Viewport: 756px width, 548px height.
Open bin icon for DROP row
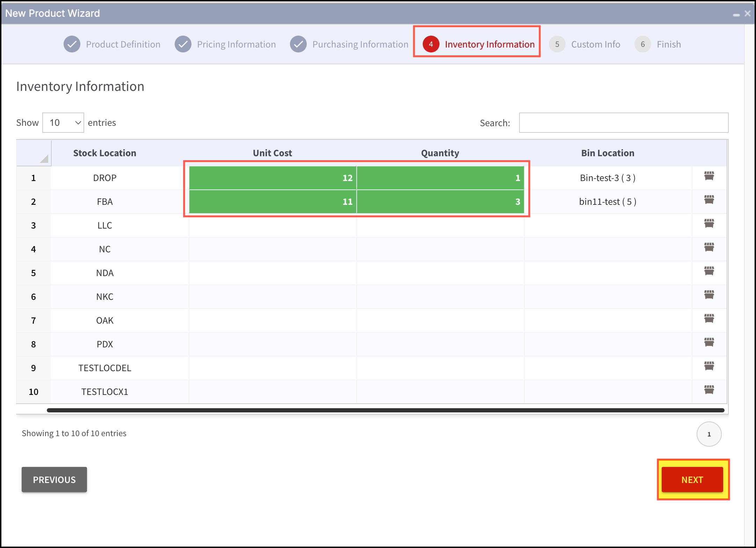tap(709, 176)
